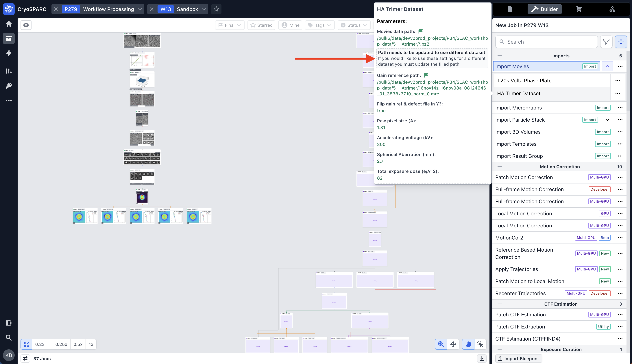Select the hand pan tool
The height and width of the screenshot is (364, 632).
[468, 344]
